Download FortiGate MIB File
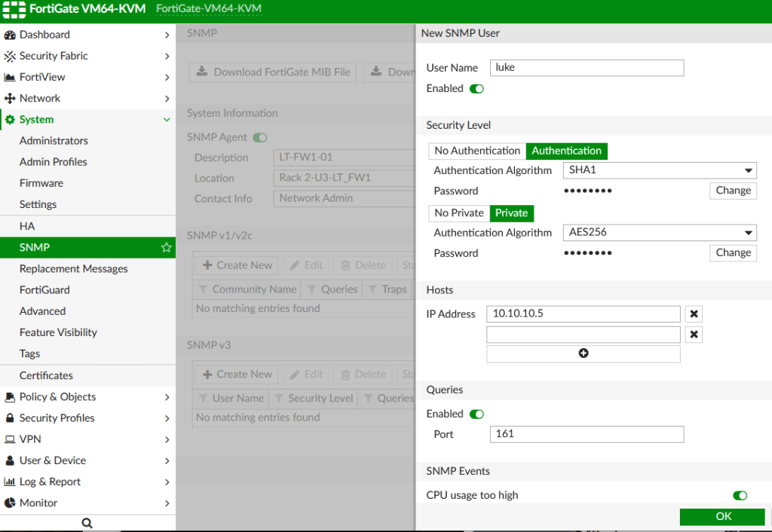 (273, 72)
